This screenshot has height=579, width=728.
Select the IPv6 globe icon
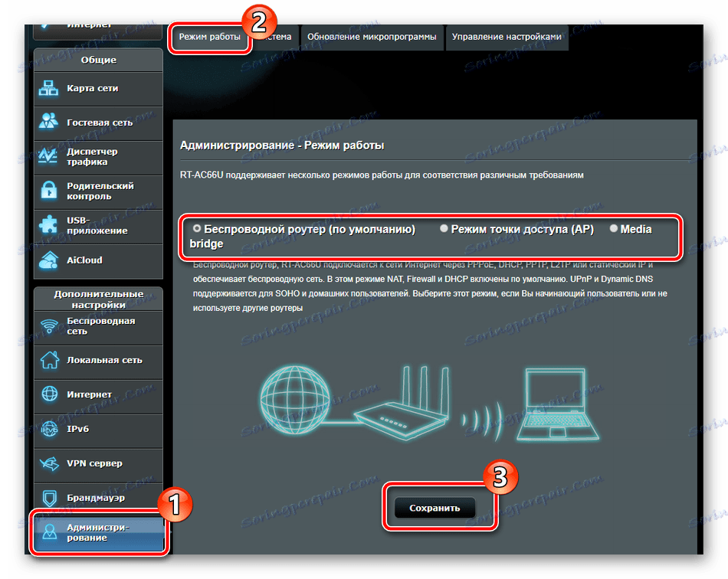49,428
